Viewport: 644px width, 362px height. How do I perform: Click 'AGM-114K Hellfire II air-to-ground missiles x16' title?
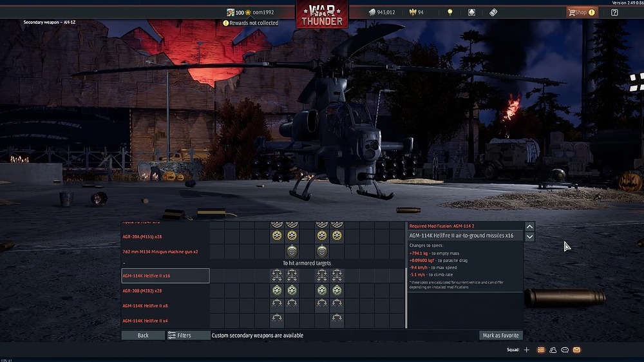tap(461, 236)
